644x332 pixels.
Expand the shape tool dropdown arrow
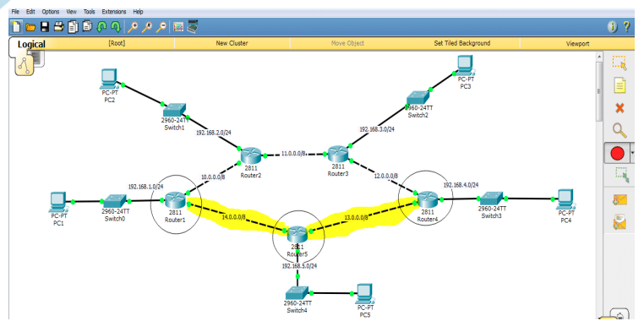point(632,153)
